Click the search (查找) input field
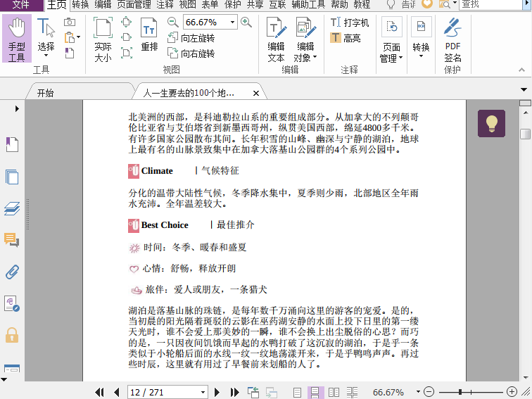 tap(490, 4)
